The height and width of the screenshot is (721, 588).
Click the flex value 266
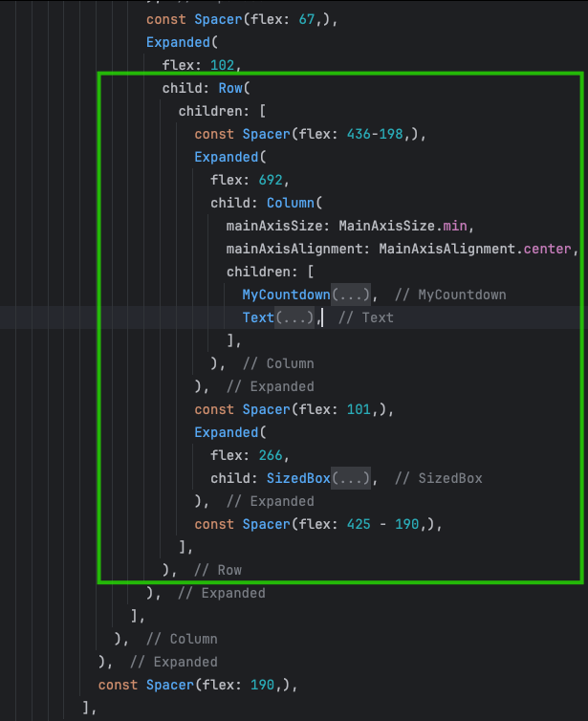point(271,455)
